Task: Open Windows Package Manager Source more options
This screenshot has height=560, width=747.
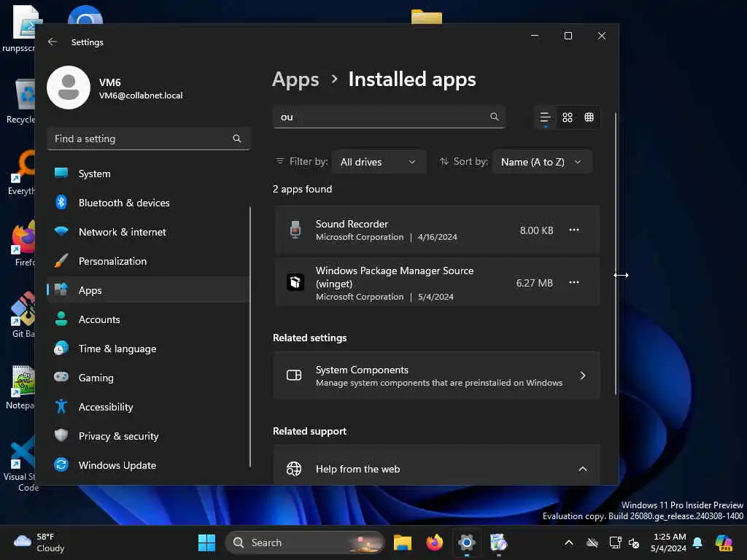Action: pyautogui.click(x=574, y=282)
